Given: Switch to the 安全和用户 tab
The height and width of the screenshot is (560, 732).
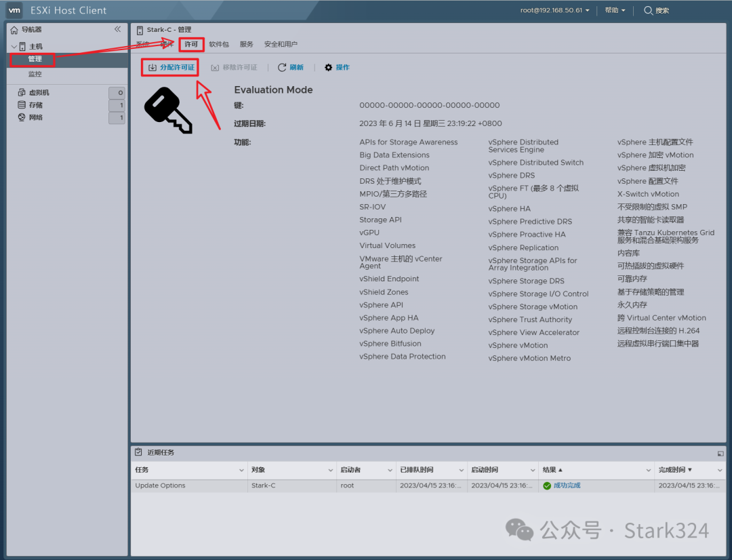Looking at the screenshot, I should [281, 44].
